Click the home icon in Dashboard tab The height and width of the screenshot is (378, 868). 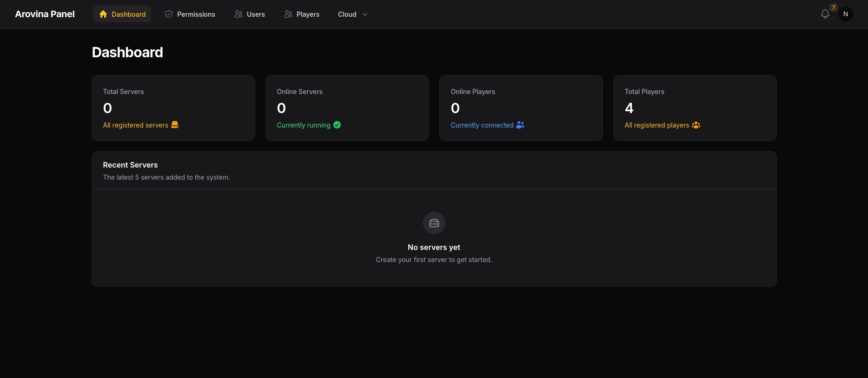click(x=103, y=14)
